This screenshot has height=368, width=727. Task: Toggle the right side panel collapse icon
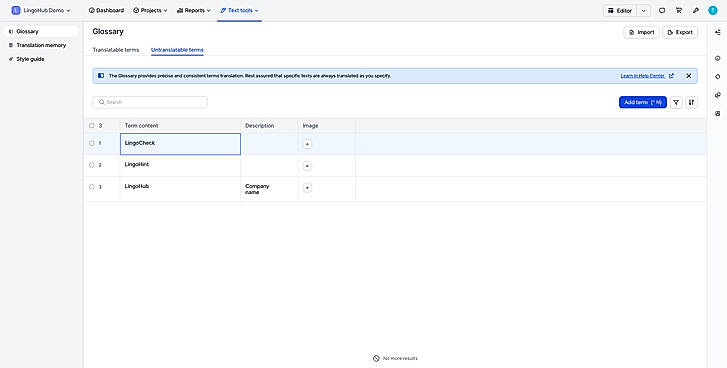coord(718,32)
